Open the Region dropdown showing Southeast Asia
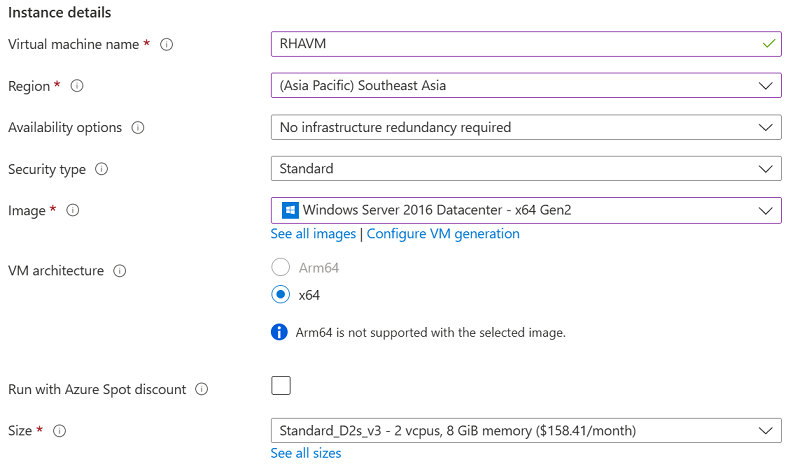 pos(526,85)
